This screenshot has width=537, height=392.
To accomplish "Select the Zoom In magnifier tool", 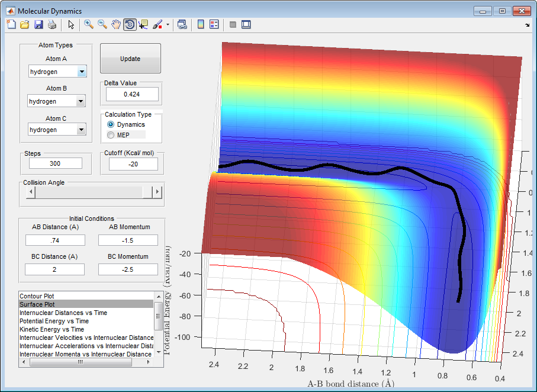I will tap(89, 24).
